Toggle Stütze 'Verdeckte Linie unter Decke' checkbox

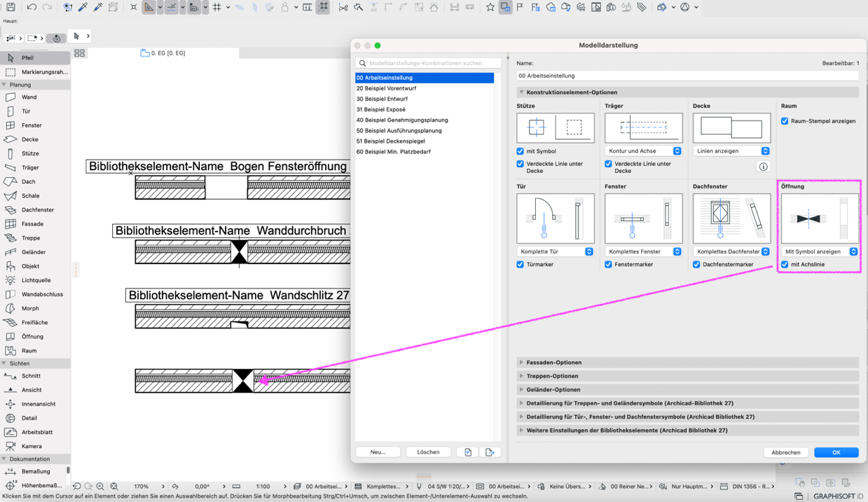coord(520,164)
